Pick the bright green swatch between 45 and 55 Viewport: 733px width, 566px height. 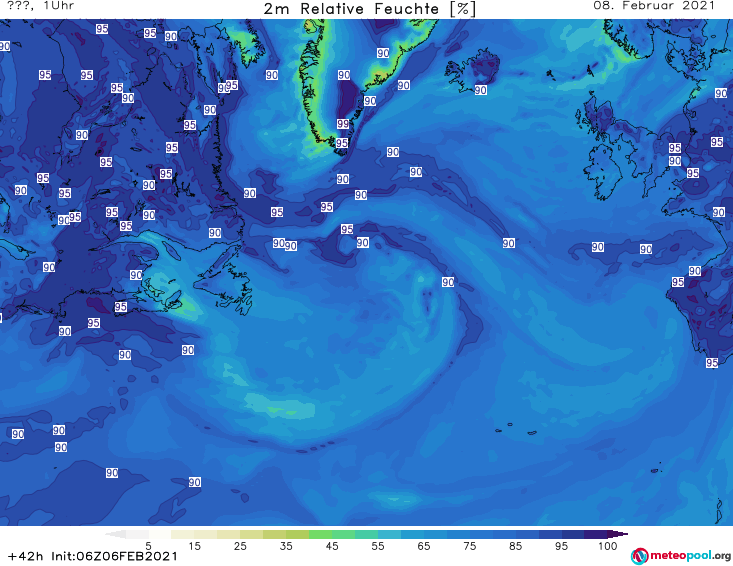pyautogui.click(x=343, y=534)
